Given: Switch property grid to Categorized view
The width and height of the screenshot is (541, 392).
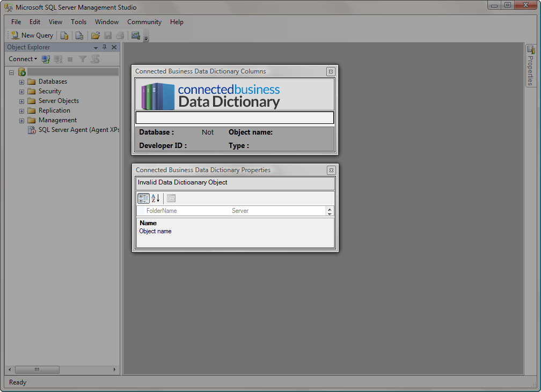Looking at the screenshot, I should pos(143,198).
